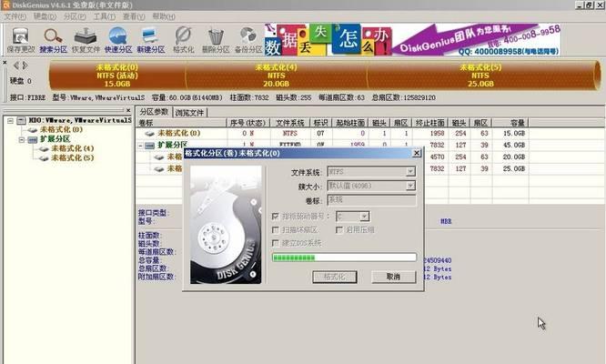The width and height of the screenshot is (606, 364).
Task: Go to next disk with right arrow
Action: click(x=25, y=66)
